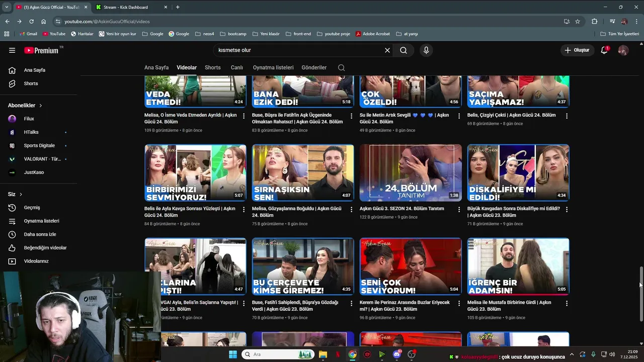Screen dimensions: 644x362
Task: Clear the search box with the X icon
Action: [387, 50]
